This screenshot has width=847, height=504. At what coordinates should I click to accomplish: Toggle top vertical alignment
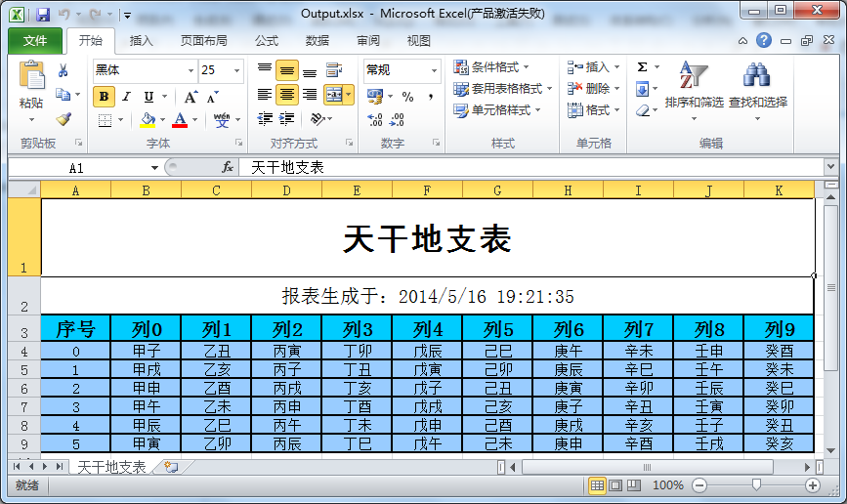click(265, 70)
